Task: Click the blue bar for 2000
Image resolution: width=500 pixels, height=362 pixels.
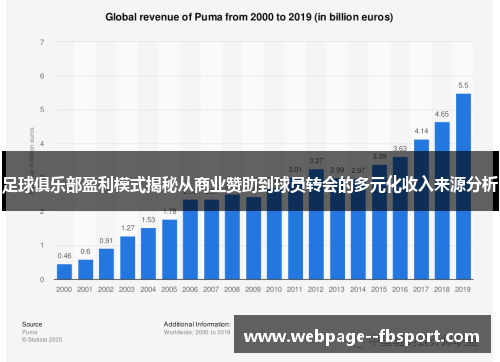Action: tap(64, 272)
